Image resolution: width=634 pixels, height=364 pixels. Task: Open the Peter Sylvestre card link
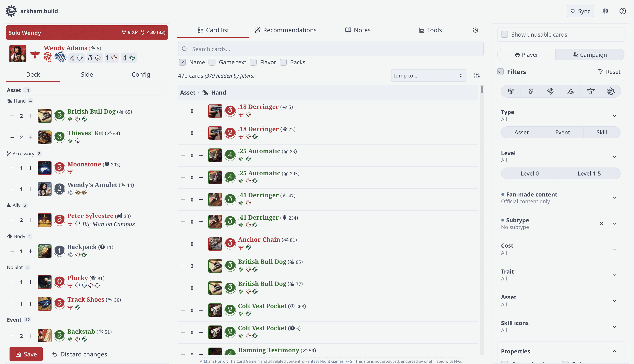[x=90, y=216]
